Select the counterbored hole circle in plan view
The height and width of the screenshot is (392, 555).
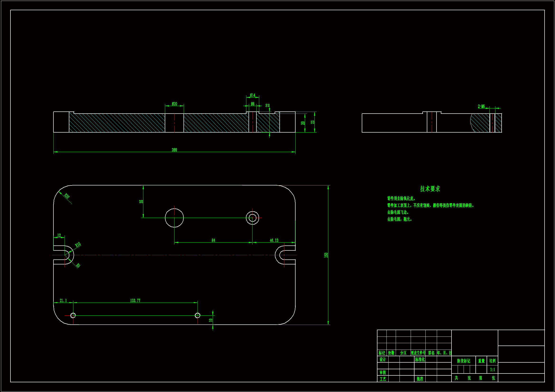click(x=252, y=218)
